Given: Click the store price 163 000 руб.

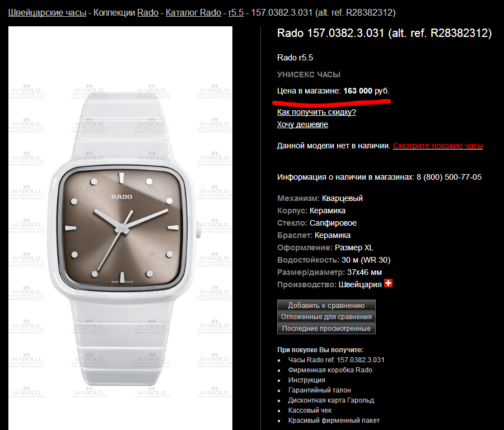Looking at the screenshot, I should click(366, 91).
